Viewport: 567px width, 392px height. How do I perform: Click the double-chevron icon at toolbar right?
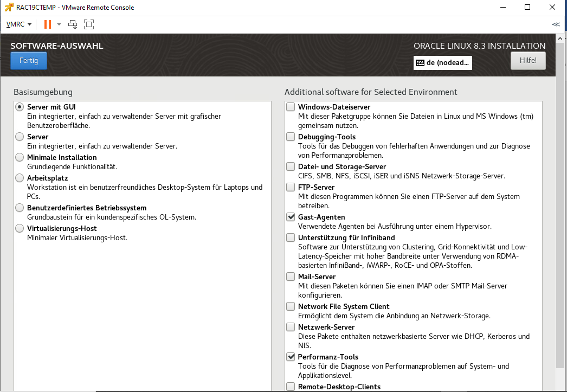click(x=556, y=24)
